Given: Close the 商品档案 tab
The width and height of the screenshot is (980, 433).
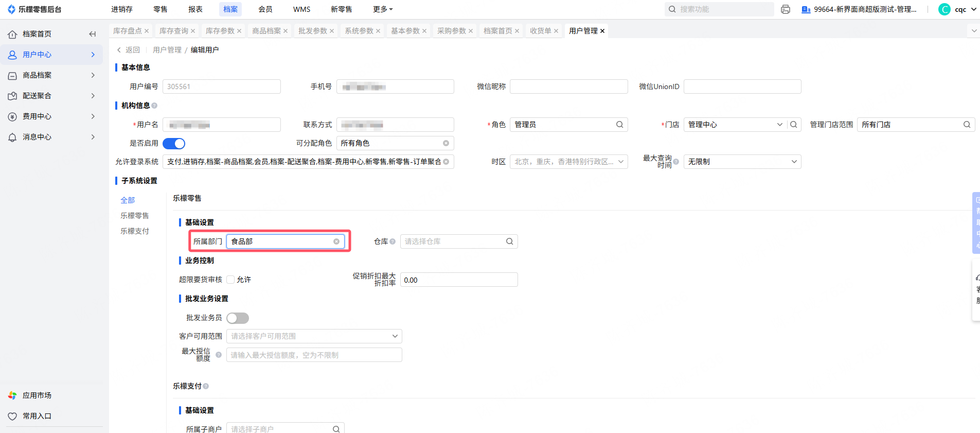Looking at the screenshot, I should pyautogui.click(x=286, y=31).
